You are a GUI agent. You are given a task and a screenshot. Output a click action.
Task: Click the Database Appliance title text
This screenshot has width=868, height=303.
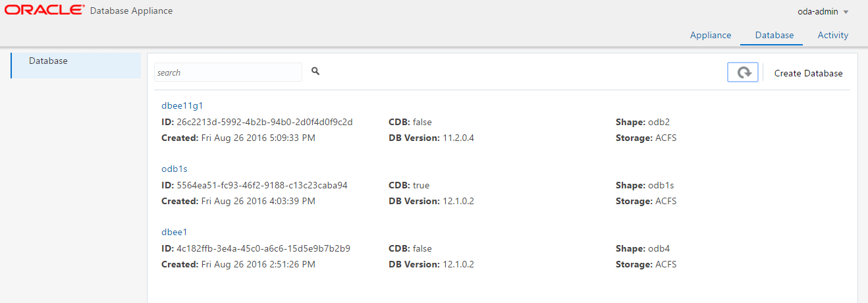point(130,11)
